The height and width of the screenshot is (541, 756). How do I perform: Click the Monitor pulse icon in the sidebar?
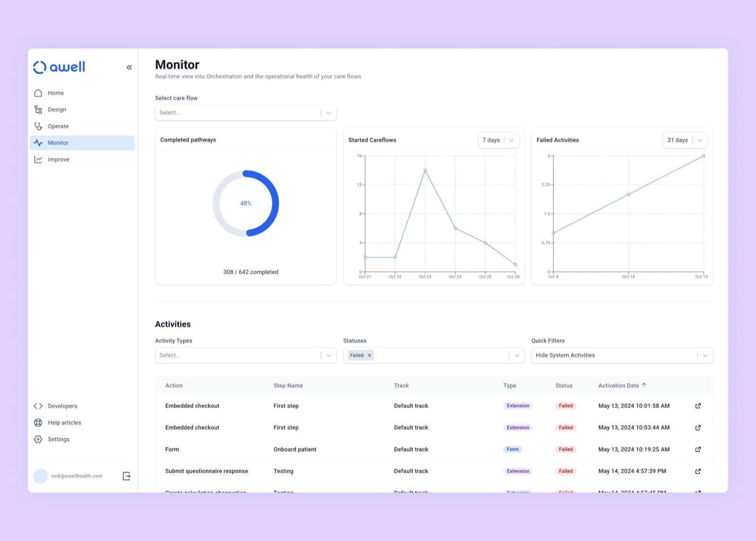point(38,143)
